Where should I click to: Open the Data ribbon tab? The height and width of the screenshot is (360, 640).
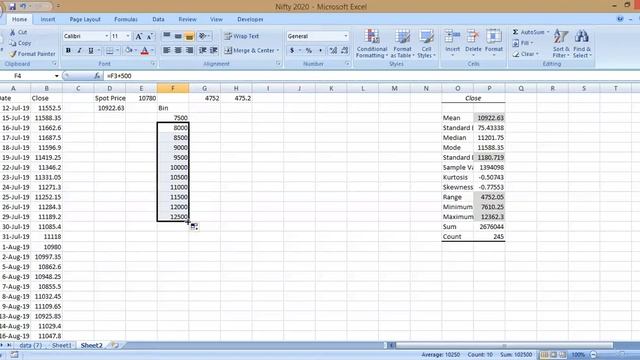(x=158, y=19)
